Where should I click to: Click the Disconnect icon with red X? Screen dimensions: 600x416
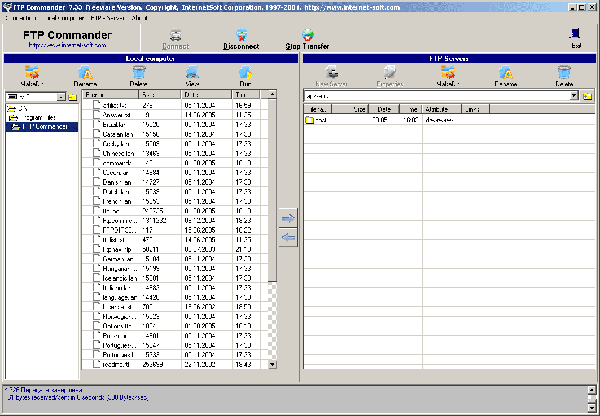pos(241,35)
